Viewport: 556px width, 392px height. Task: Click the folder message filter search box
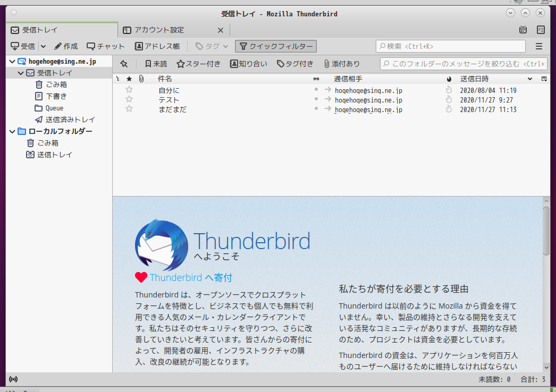[x=464, y=64]
